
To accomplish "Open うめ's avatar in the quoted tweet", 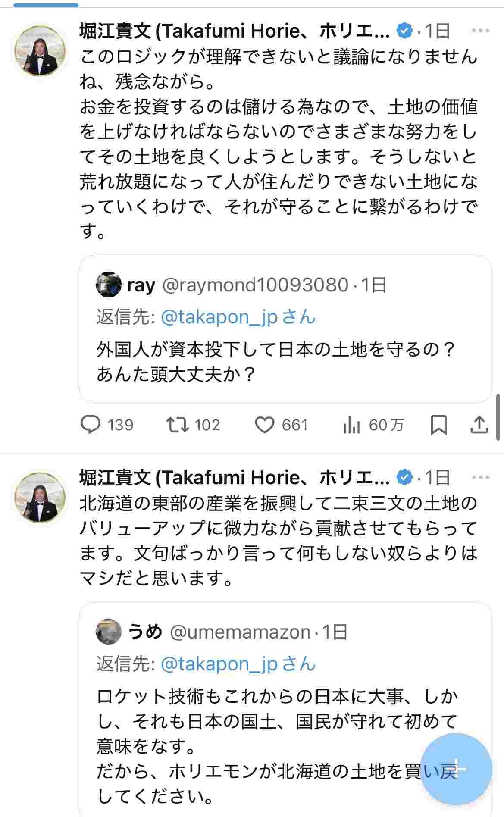I will pos(108,632).
